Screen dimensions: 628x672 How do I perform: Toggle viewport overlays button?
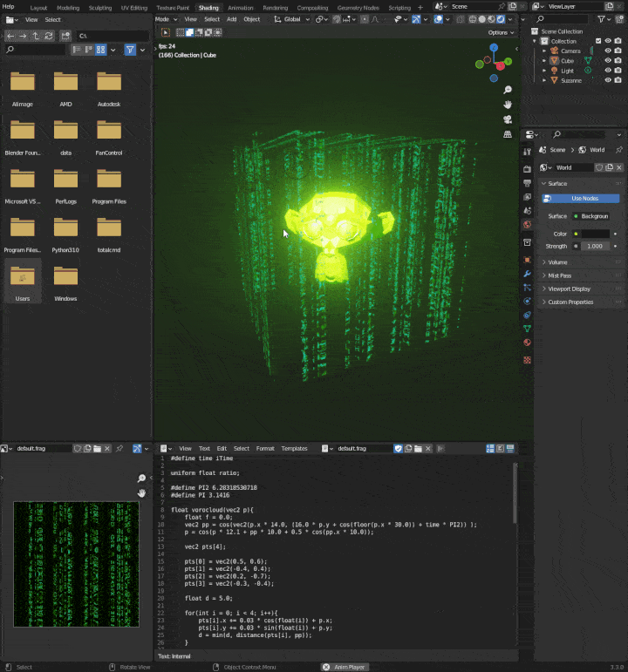pyautogui.click(x=438, y=19)
